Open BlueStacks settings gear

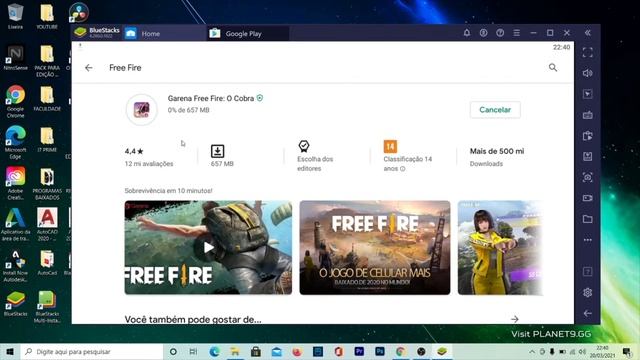click(588, 293)
